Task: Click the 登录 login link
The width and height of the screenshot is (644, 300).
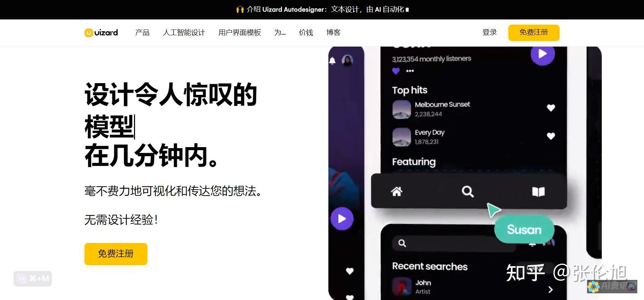Action: point(490,33)
